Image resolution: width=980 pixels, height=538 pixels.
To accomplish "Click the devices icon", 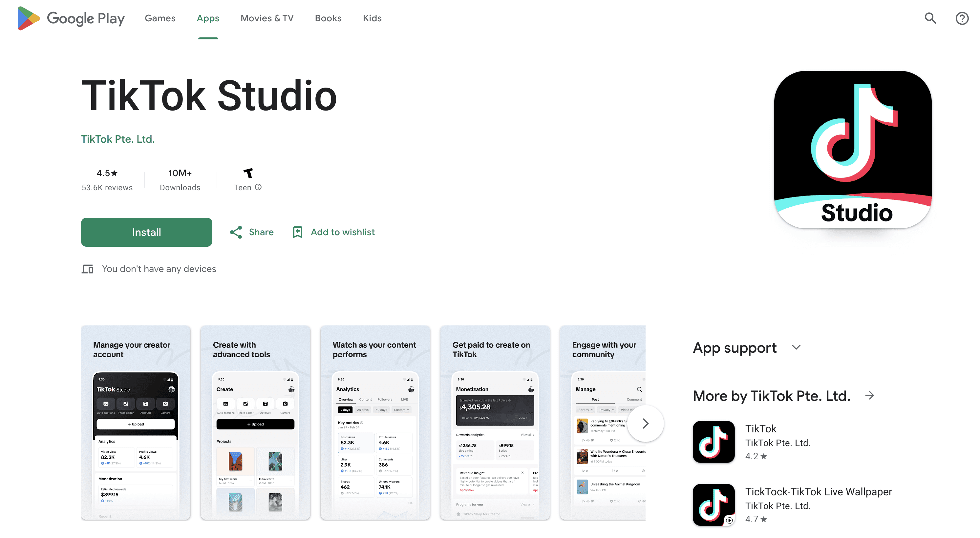I will (88, 269).
